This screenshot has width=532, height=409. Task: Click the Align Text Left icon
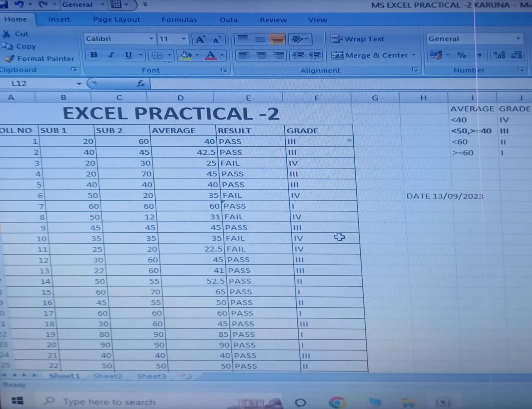pos(244,55)
